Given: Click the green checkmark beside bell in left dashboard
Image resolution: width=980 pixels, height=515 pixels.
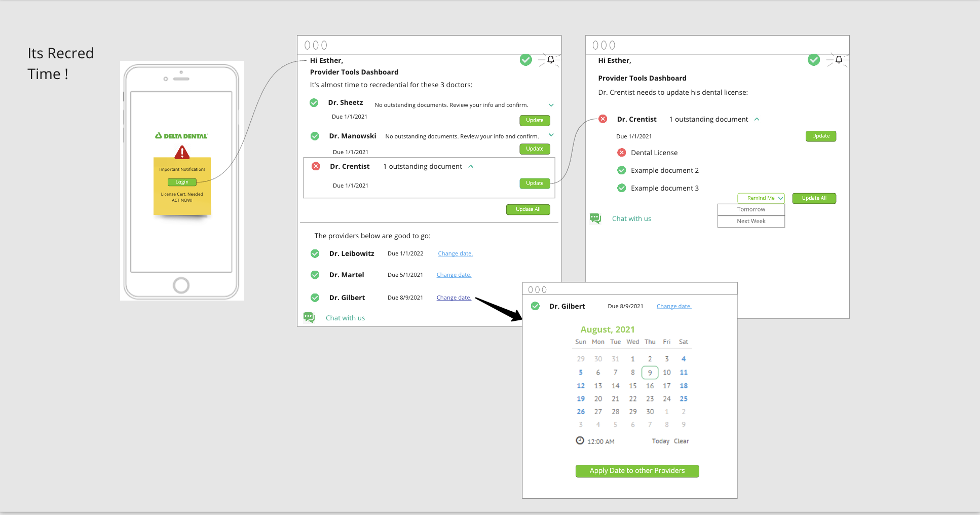Looking at the screenshot, I should click(x=526, y=60).
